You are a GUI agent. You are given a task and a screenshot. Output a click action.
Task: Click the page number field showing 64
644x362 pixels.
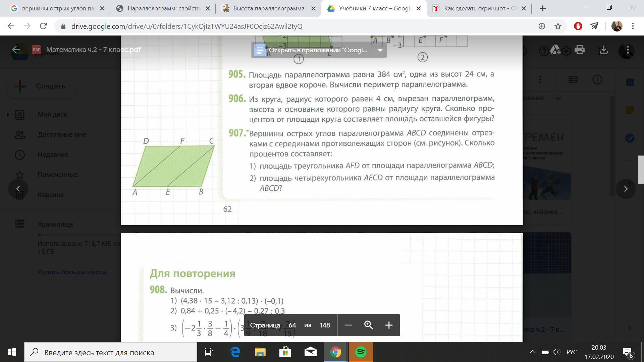(x=292, y=325)
